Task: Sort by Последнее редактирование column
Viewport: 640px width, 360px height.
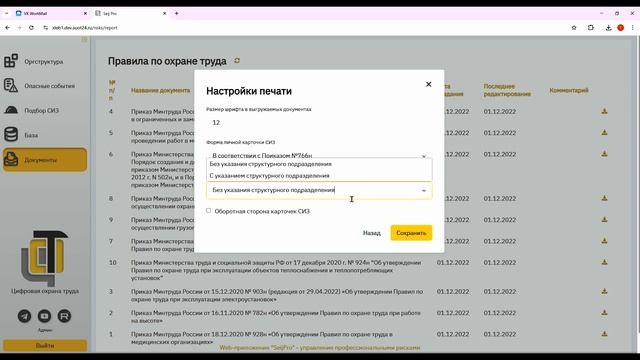Action: pos(507,90)
